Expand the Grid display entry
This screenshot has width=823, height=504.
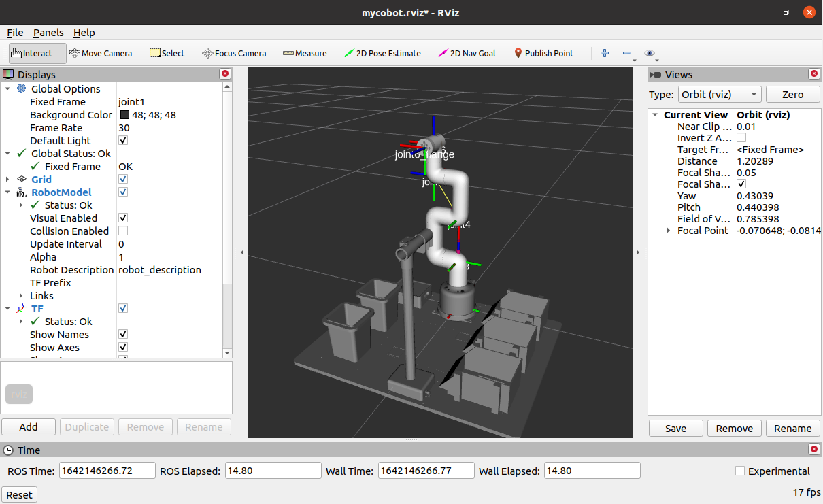pyautogui.click(x=7, y=180)
